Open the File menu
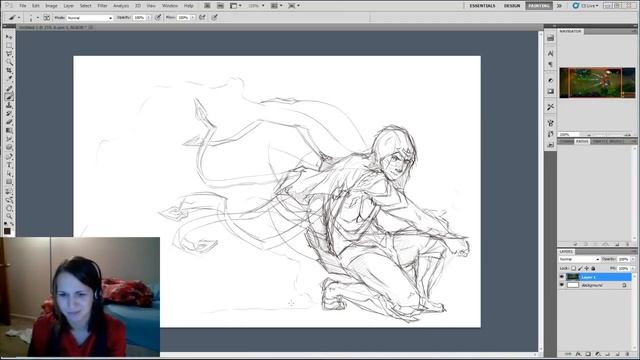The height and width of the screenshot is (360, 640). [x=22, y=6]
